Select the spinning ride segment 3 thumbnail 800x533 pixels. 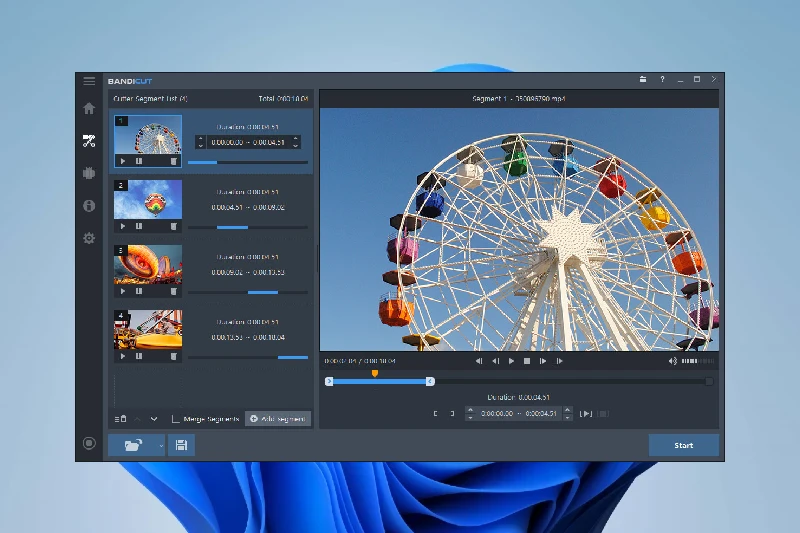click(x=148, y=264)
